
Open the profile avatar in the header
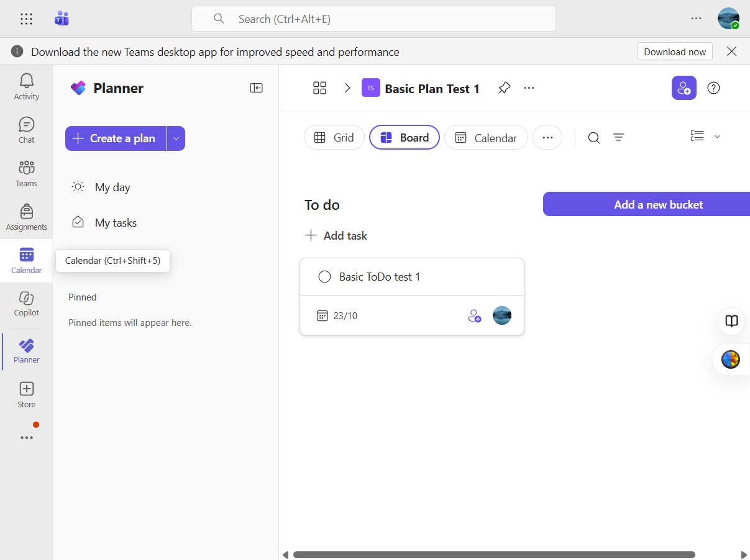coord(728,19)
